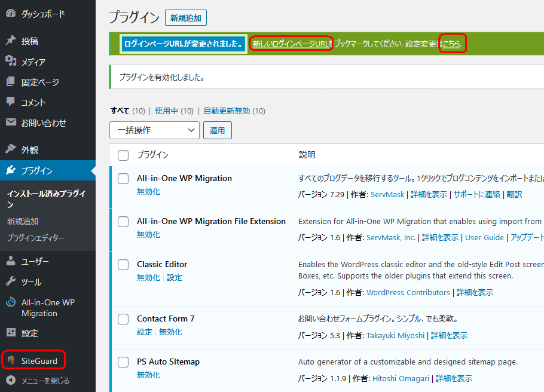
Task: Open the お問い合わせ menu
Action: pyautogui.click(x=44, y=123)
